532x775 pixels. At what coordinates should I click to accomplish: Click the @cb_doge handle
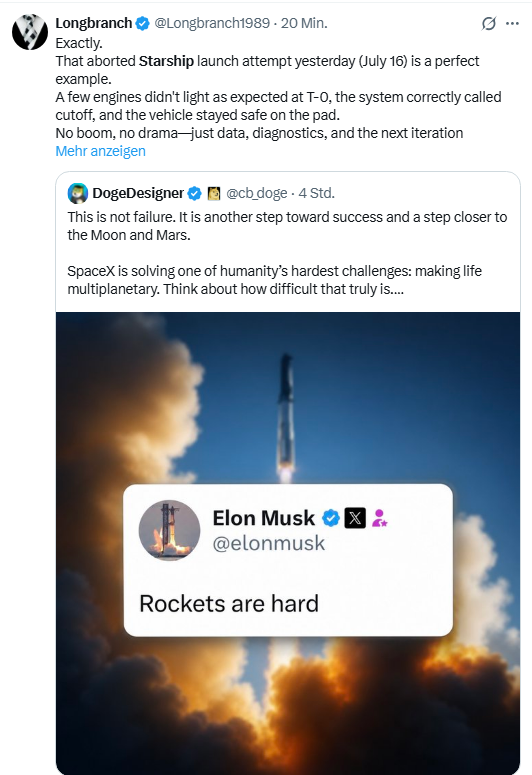257,193
